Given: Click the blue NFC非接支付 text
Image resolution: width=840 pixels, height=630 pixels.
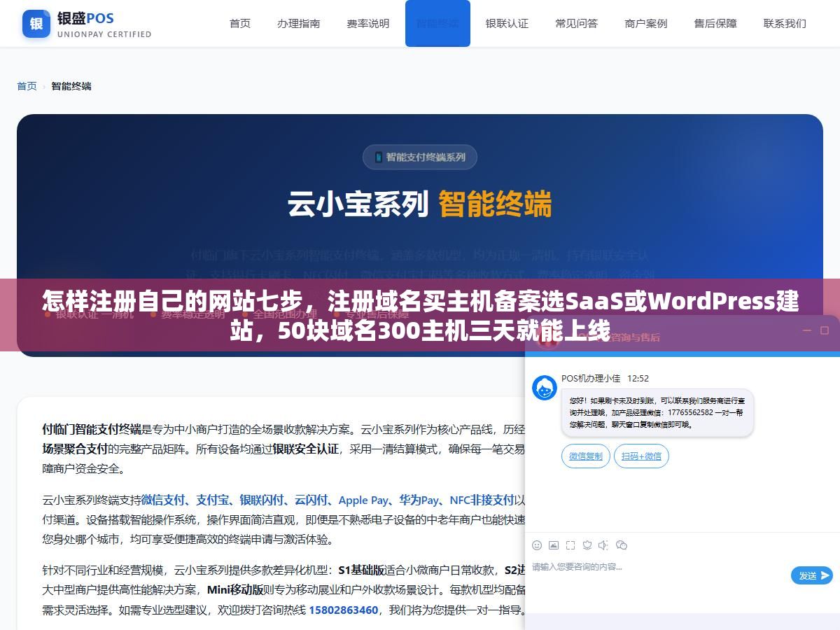Looking at the screenshot, I should point(482,500).
